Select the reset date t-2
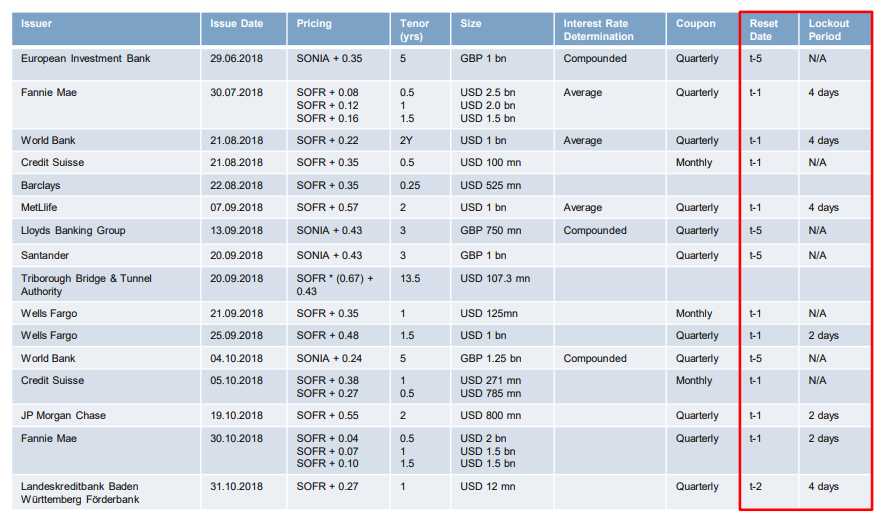The image size is (884, 517). (x=755, y=487)
